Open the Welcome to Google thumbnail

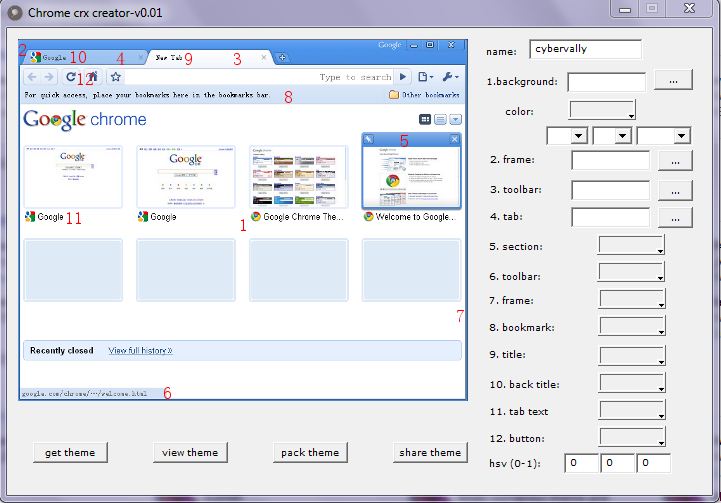click(411, 177)
